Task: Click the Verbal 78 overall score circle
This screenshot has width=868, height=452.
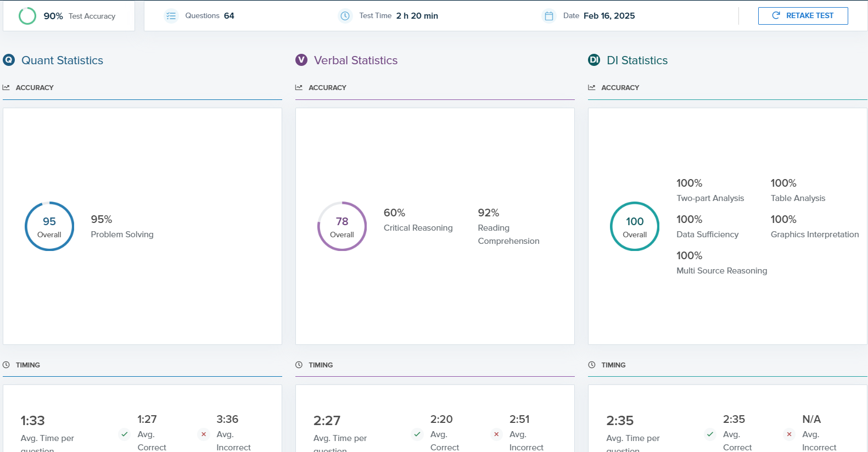Action: (342, 226)
